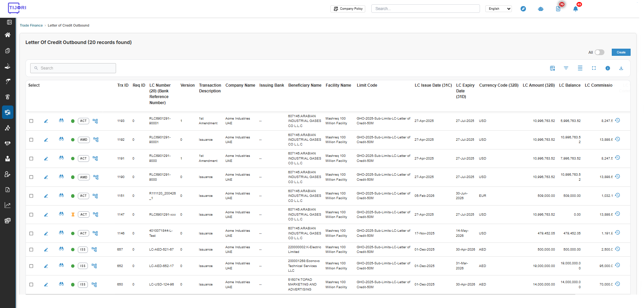Open workflow tree icon for Trx 1191
This screenshot has width=644, height=308.
point(95,159)
